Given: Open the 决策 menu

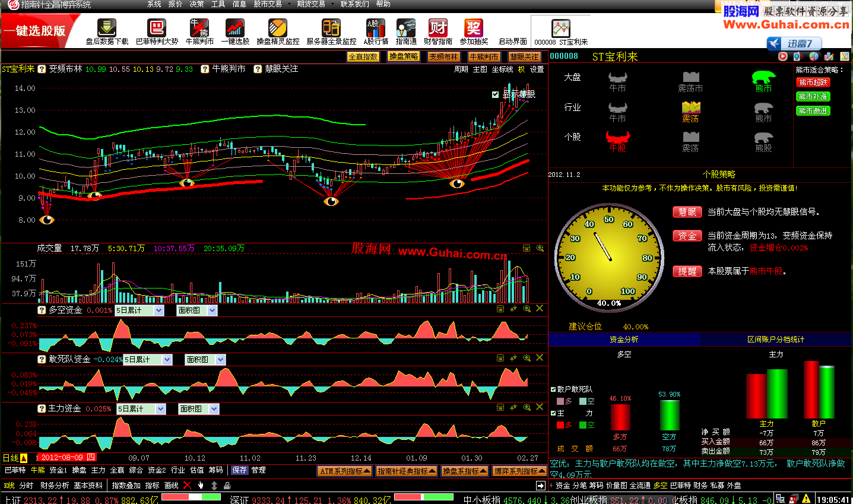Looking at the screenshot, I should (196, 4).
